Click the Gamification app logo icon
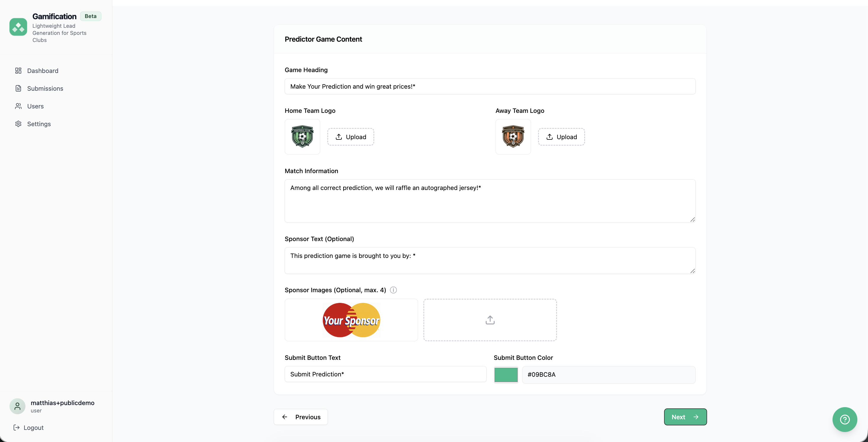868x442 pixels. coord(18,27)
